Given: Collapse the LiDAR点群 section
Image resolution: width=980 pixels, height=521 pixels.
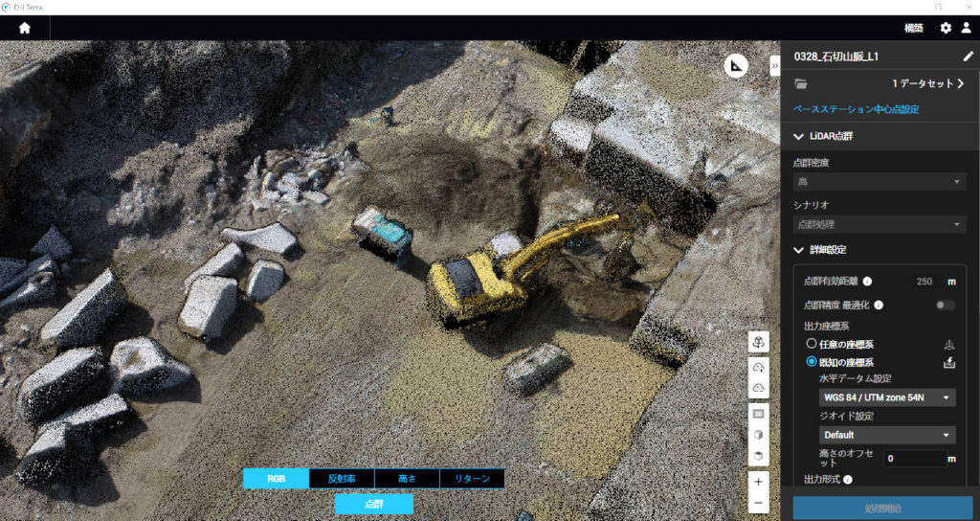Looking at the screenshot, I should 798,136.
